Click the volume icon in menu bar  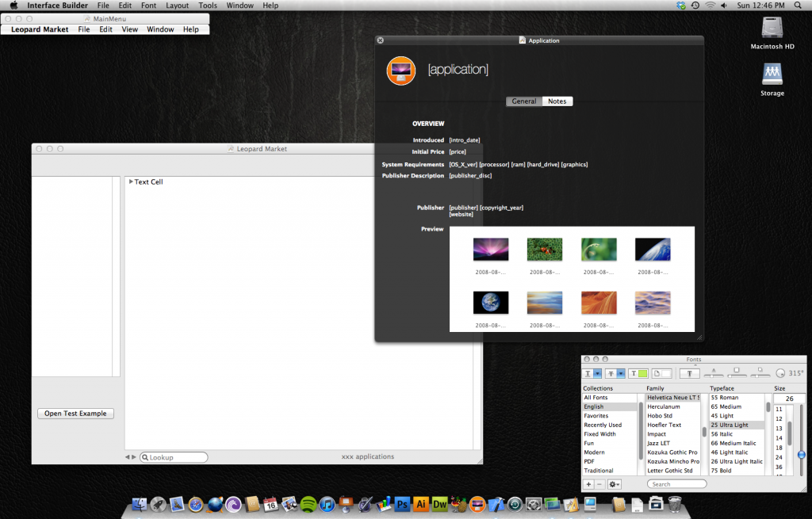[724, 6]
